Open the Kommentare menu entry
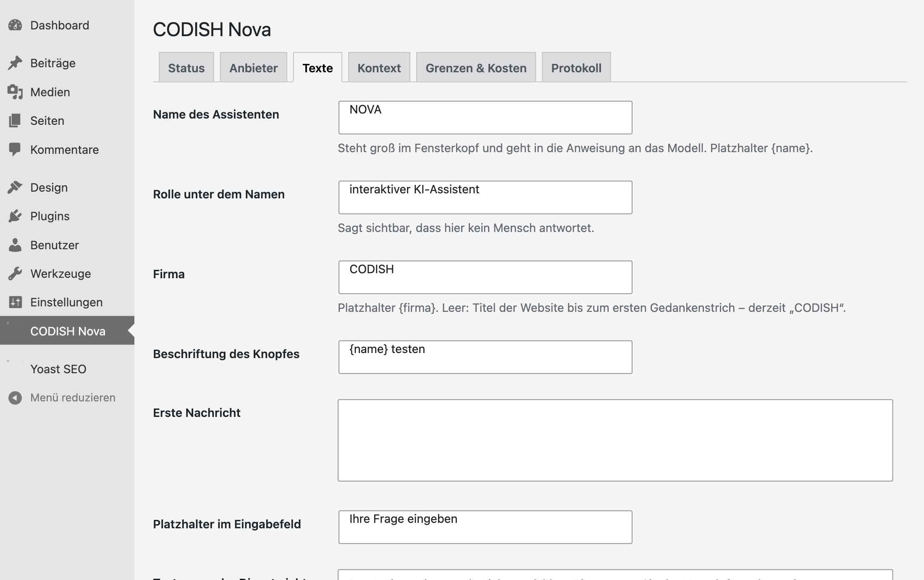 67,150
